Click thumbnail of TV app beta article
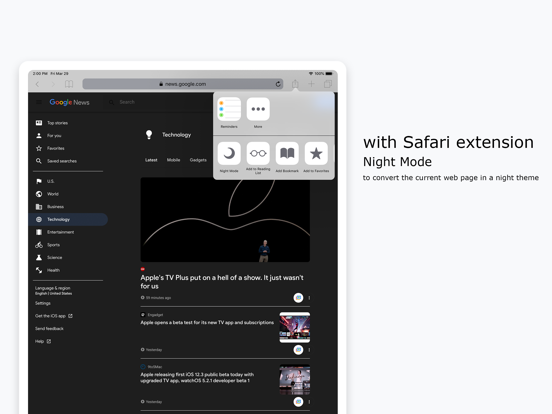Viewport: 552px width, 414px height. coord(295,327)
